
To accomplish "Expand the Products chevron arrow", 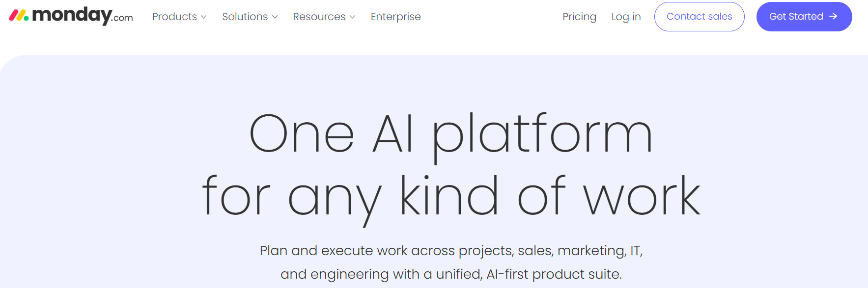I will tap(203, 17).
